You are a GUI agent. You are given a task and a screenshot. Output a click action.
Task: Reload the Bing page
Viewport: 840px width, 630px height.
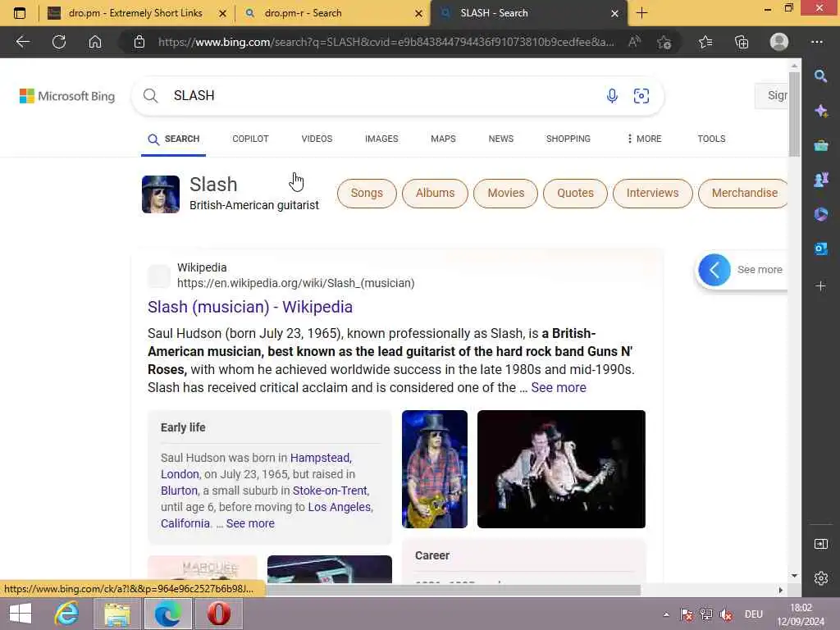coord(59,42)
